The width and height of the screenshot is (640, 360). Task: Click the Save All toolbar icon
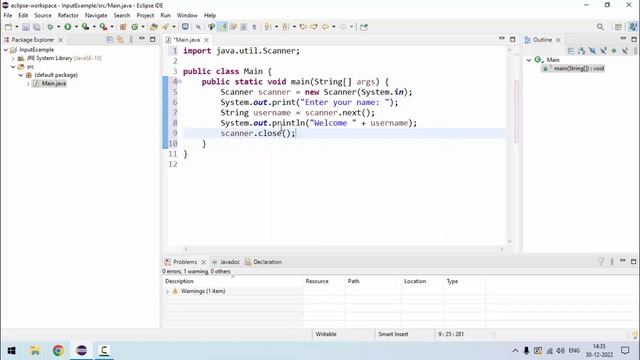tap(37, 27)
